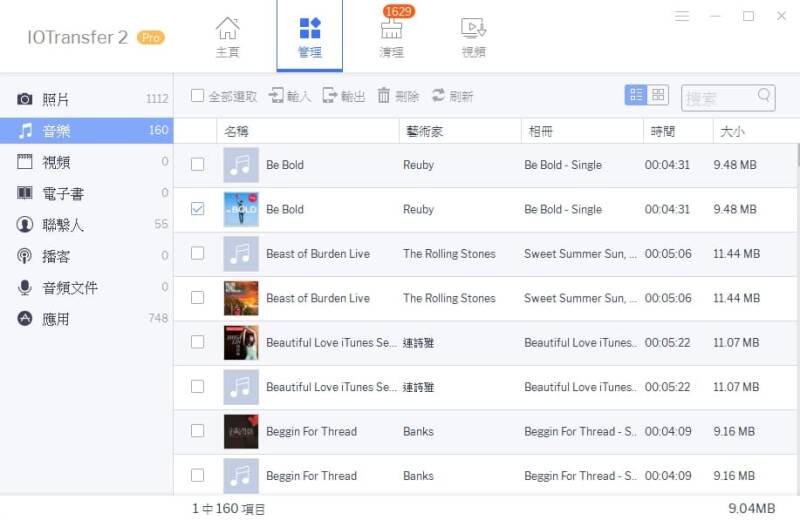Screen dimensions: 800x520
Task: Click placeholder note icon of last Beggin For Thread
Action: coord(241,476)
